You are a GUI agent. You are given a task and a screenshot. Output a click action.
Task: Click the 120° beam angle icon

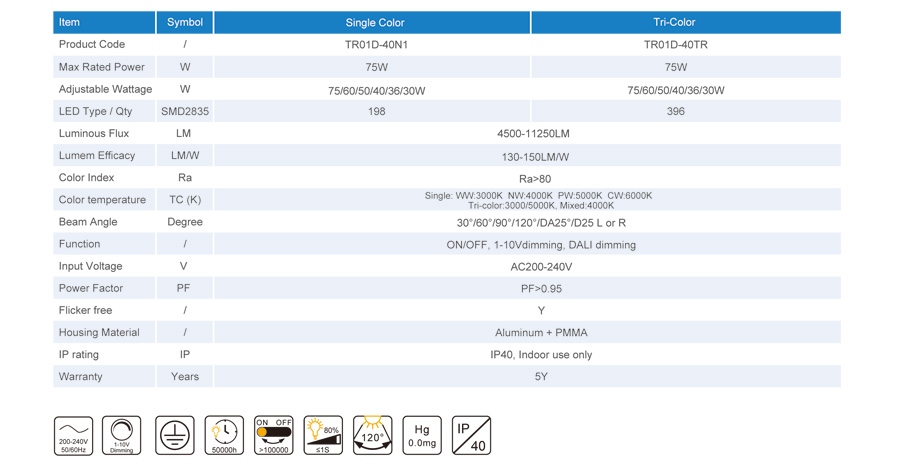click(x=372, y=436)
